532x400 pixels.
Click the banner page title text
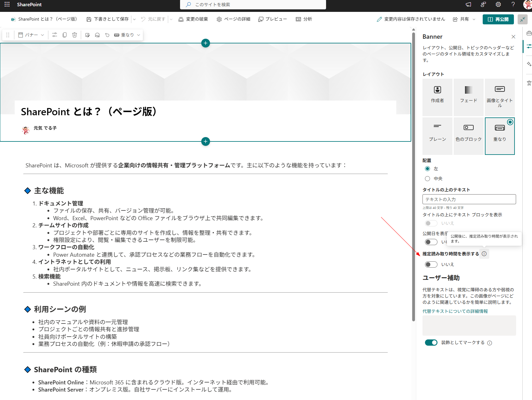click(x=89, y=111)
